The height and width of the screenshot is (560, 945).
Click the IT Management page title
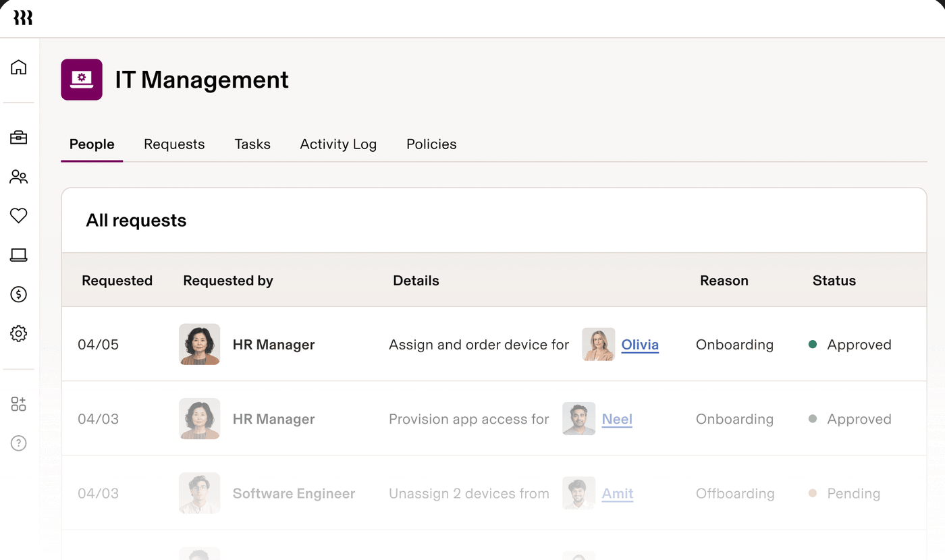[202, 80]
